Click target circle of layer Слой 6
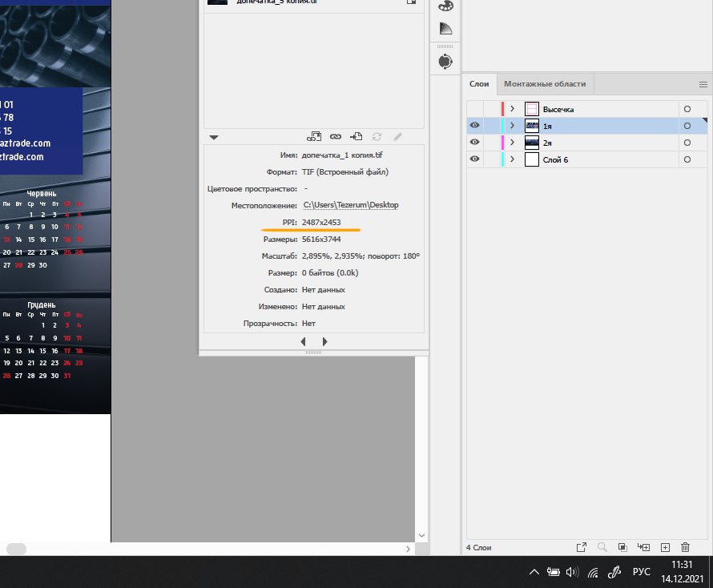 687,159
